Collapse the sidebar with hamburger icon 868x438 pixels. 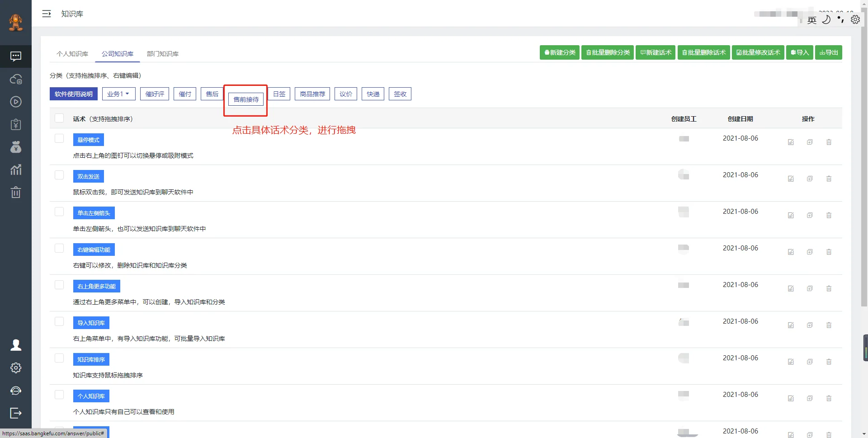click(47, 14)
